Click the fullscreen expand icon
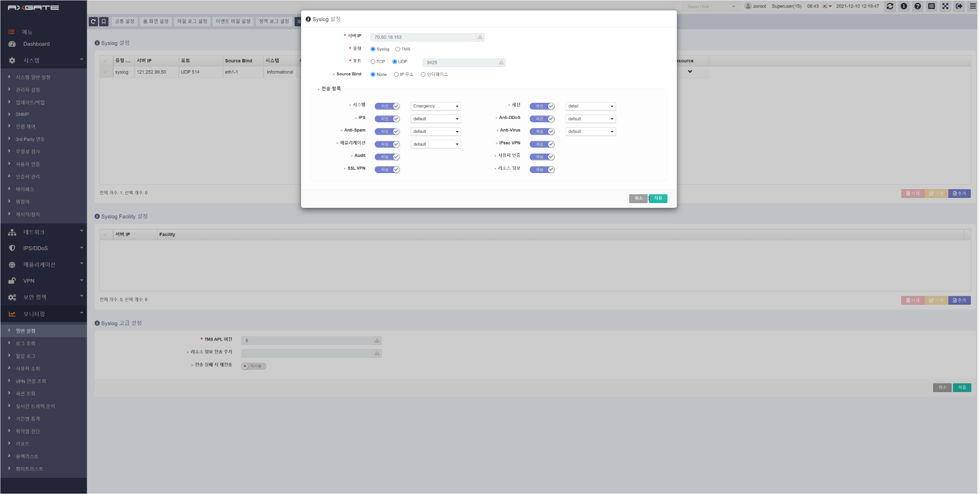Viewport: 980px width, 494px height. tap(945, 6)
